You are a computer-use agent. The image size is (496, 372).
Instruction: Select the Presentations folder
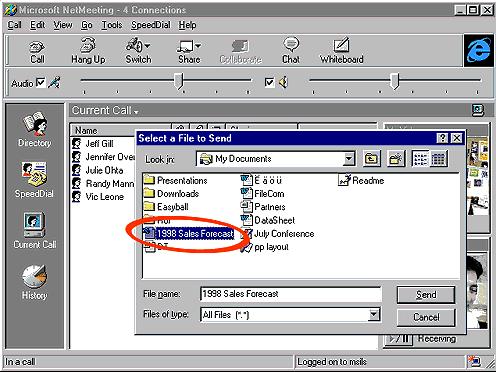176,180
